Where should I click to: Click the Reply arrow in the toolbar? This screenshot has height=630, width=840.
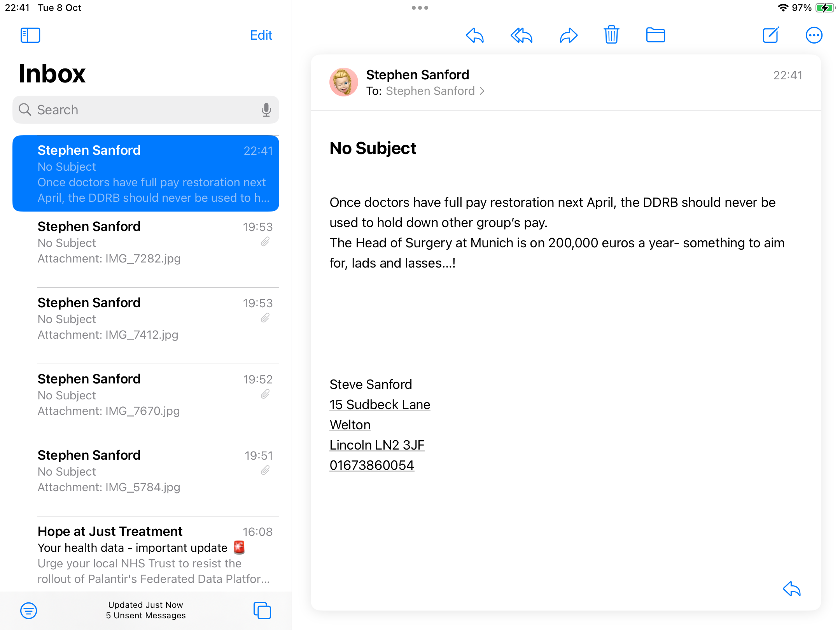click(x=475, y=35)
